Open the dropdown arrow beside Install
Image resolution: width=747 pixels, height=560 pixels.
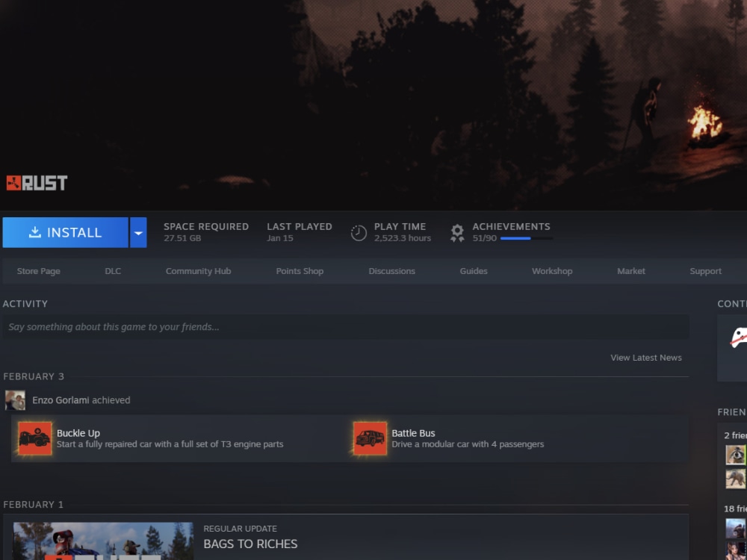coord(138,232)
